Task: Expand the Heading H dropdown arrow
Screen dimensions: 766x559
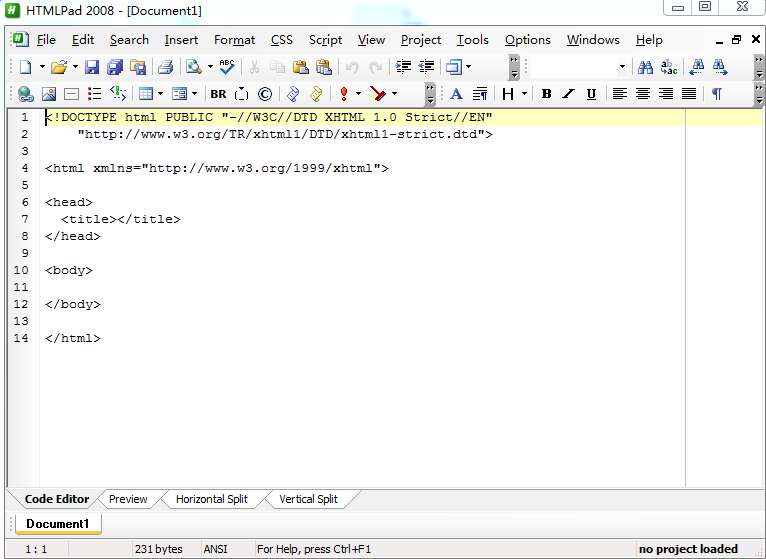Action: click(524, 94)
